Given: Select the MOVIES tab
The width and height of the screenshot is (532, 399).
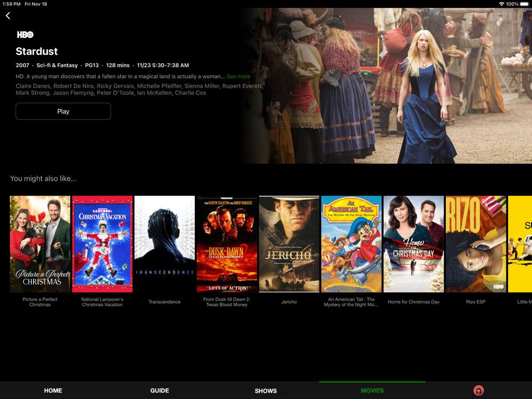Looking at the screenshot, I should (x=372, y=390).
